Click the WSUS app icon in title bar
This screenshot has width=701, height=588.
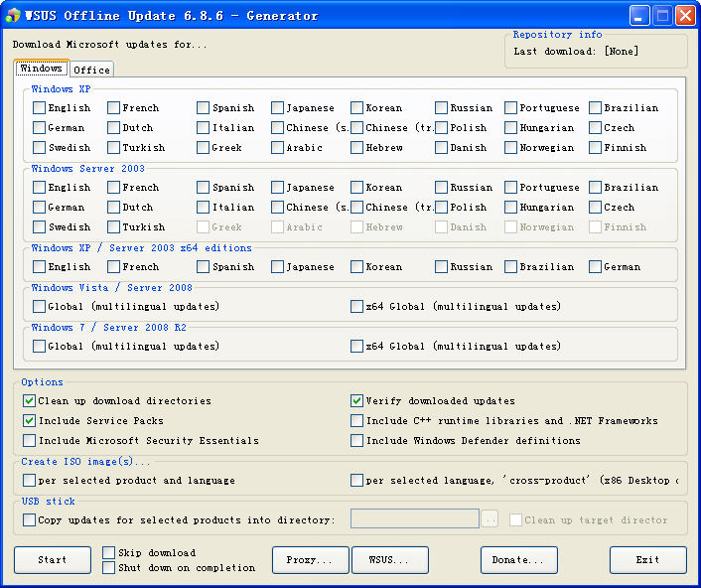(13, 15)
